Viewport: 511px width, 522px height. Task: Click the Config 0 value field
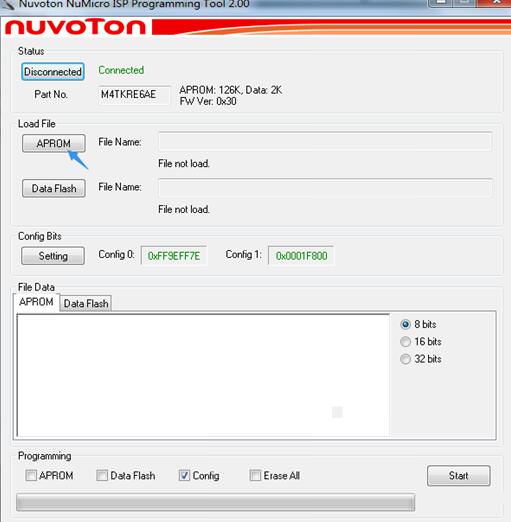click(174, 256)
